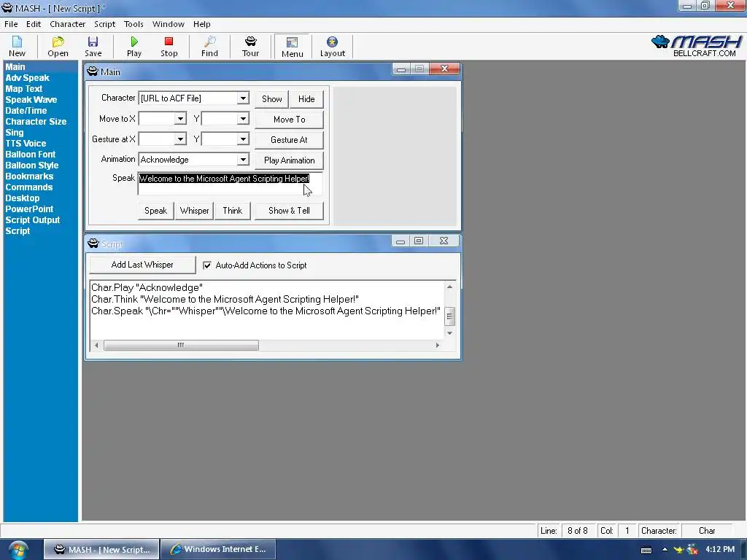Open the Help menu
Viewport: 747px width, 560px height.
tap(201, 24)
